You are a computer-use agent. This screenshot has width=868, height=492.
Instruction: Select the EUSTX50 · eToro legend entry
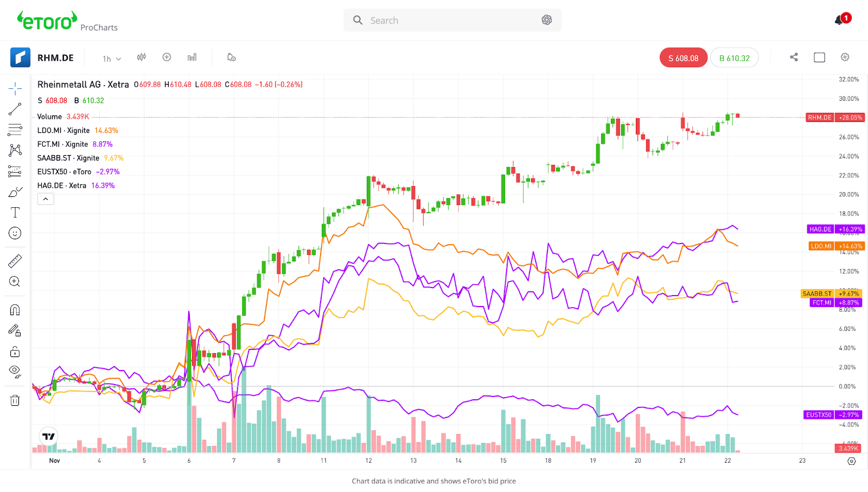point(78,172)
